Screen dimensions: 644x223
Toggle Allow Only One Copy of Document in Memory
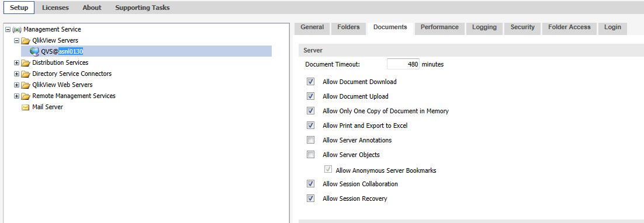pos(310,111)
